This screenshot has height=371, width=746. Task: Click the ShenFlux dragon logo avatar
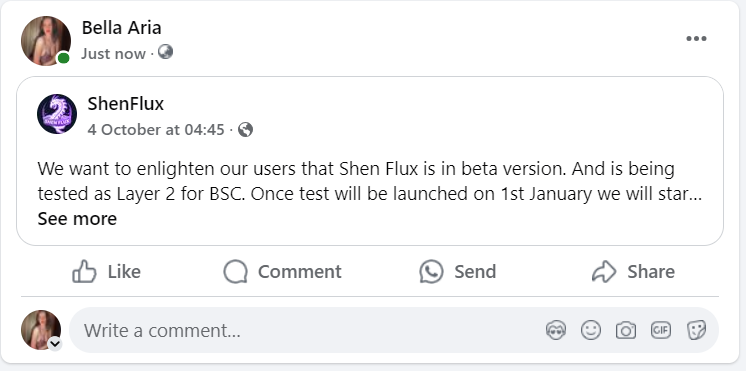pyautogui.click(x=57, y=114)
